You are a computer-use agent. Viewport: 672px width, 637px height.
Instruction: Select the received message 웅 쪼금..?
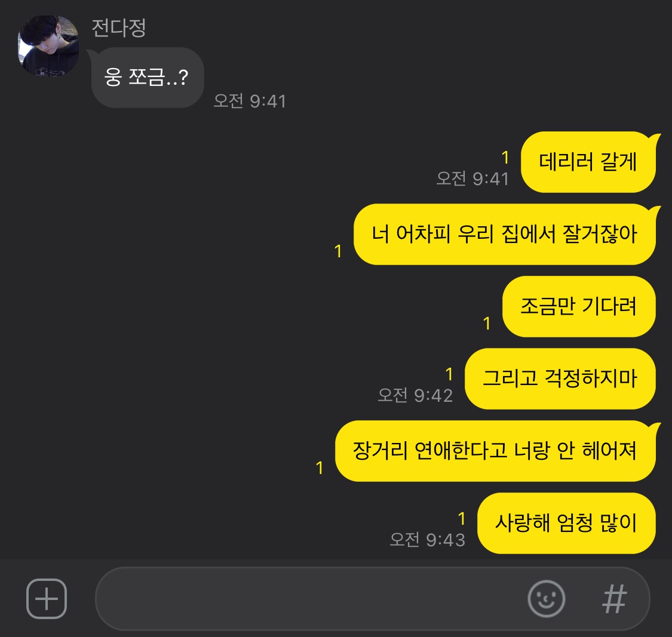click(147, 78)
